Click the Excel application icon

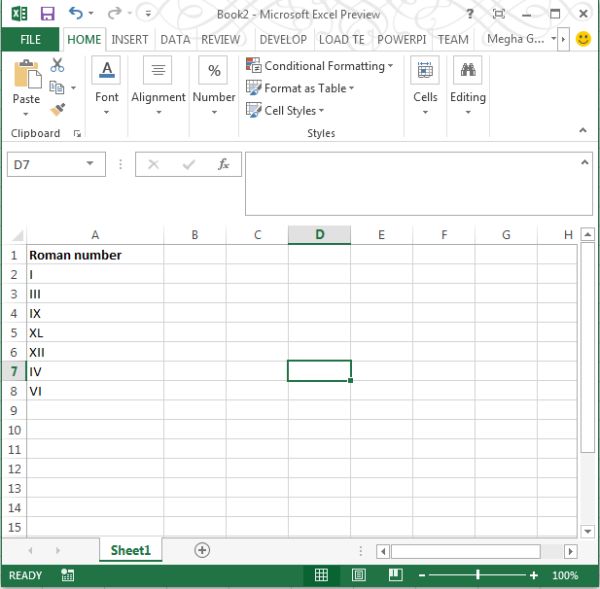pyautogui.click(x=20, y=14)
